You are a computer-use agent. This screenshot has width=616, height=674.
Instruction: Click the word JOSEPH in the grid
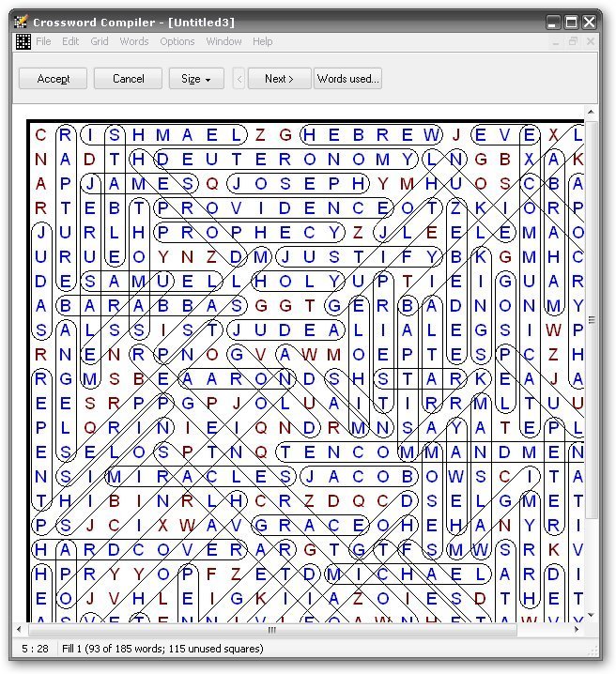click(x=298, y=184)
